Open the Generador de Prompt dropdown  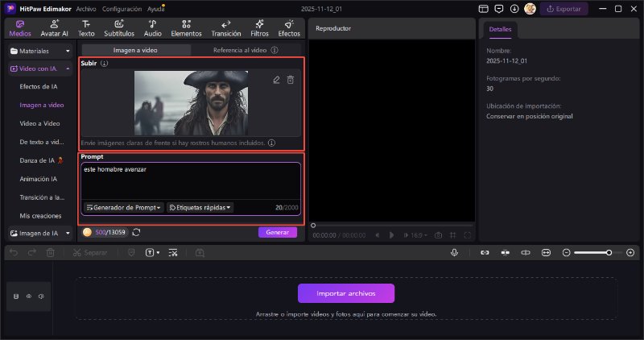tap(124, 208)
